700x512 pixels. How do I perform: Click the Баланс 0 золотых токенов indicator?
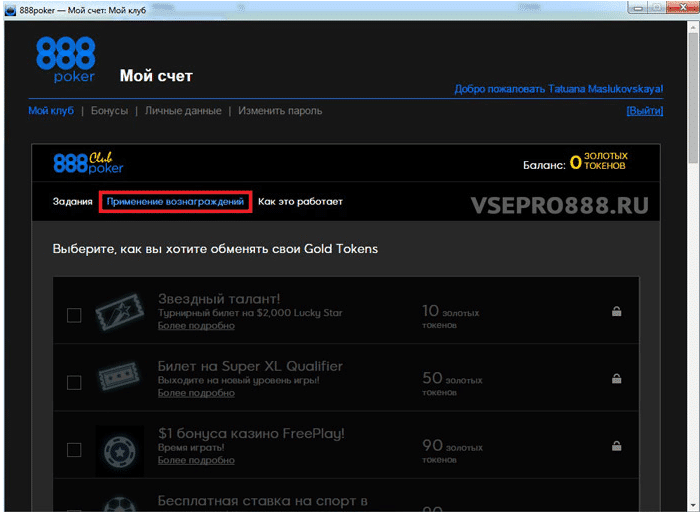575,162
